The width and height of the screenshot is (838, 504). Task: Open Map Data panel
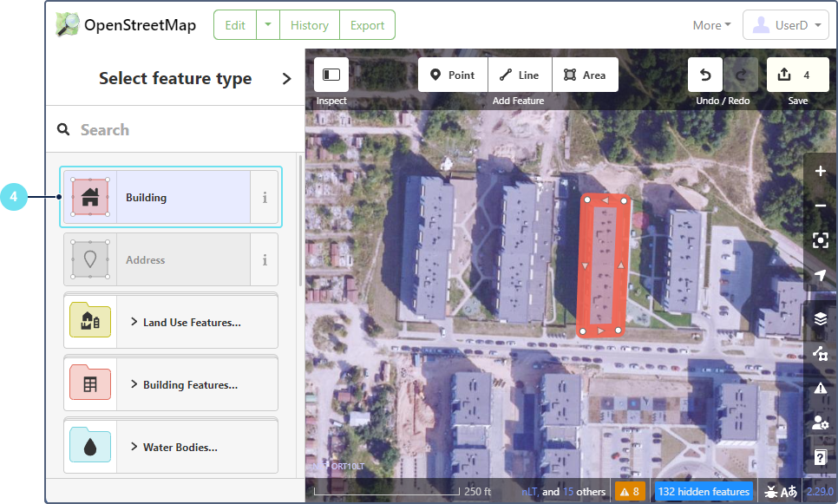(821, 353)
